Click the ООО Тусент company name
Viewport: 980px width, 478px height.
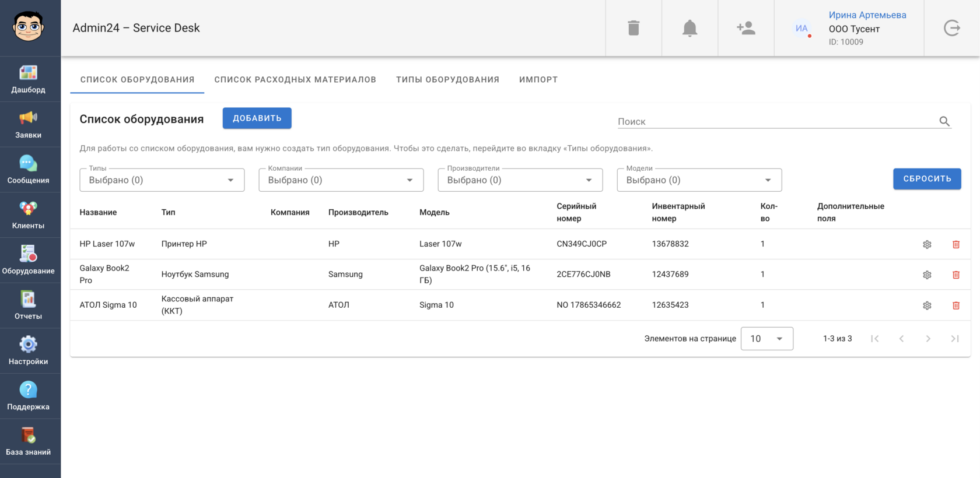tap(854, 29)
